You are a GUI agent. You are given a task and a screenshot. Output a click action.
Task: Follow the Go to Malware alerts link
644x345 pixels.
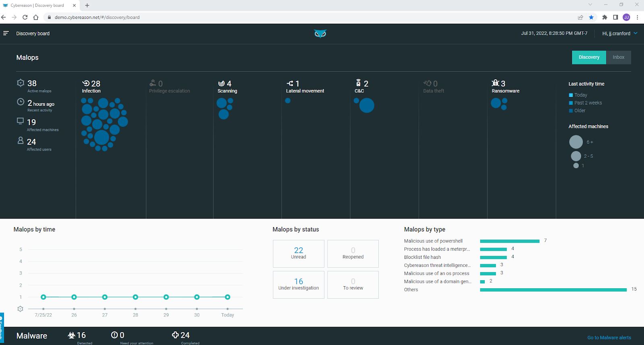click(x=609, y=338)
